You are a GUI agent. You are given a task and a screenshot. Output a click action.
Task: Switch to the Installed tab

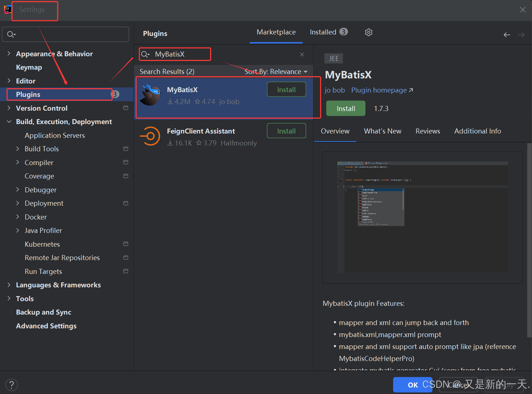tap(328, 32)
